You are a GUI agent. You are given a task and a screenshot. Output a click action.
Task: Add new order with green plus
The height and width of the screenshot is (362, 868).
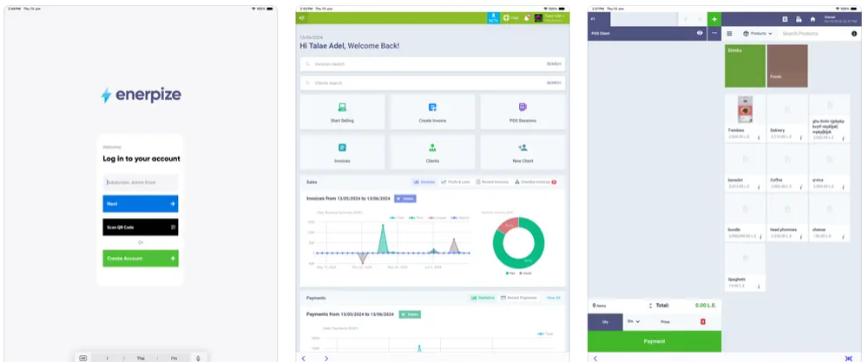[x=714, y=19]
